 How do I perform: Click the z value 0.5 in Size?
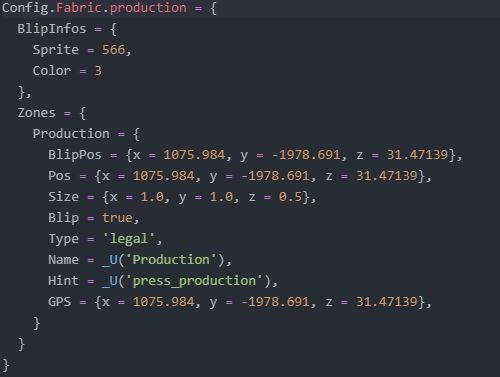290,197
